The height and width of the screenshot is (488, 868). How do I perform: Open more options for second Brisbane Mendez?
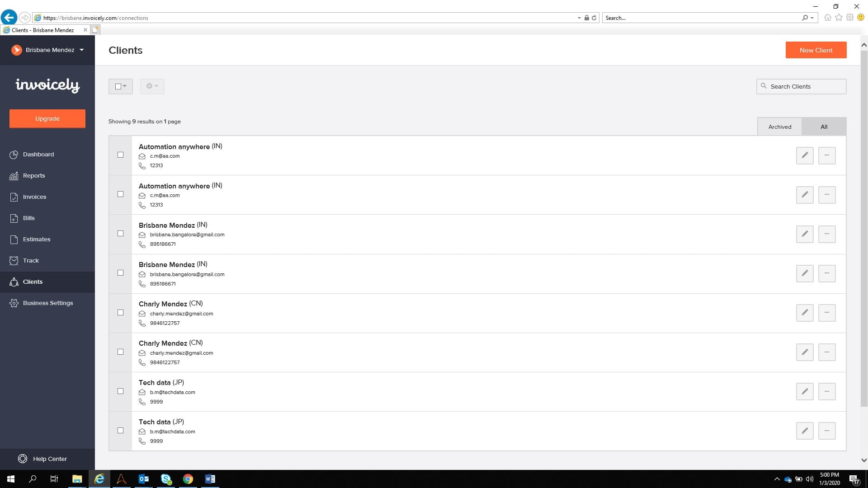point(827,273)
